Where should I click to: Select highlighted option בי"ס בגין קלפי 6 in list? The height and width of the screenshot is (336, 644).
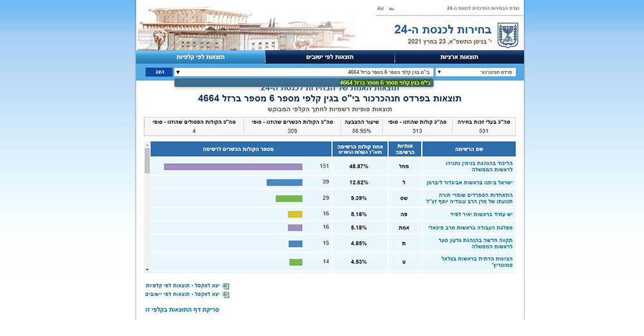pos(303,83)
